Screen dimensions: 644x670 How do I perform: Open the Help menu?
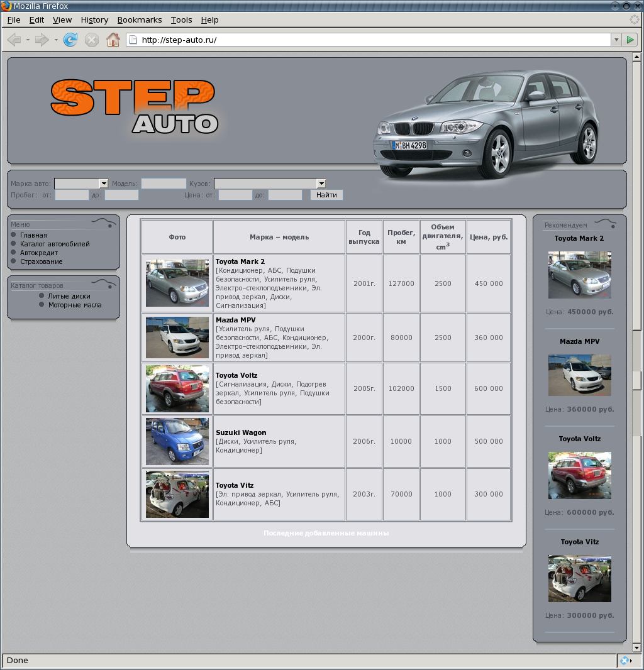[x=209, y=19]
